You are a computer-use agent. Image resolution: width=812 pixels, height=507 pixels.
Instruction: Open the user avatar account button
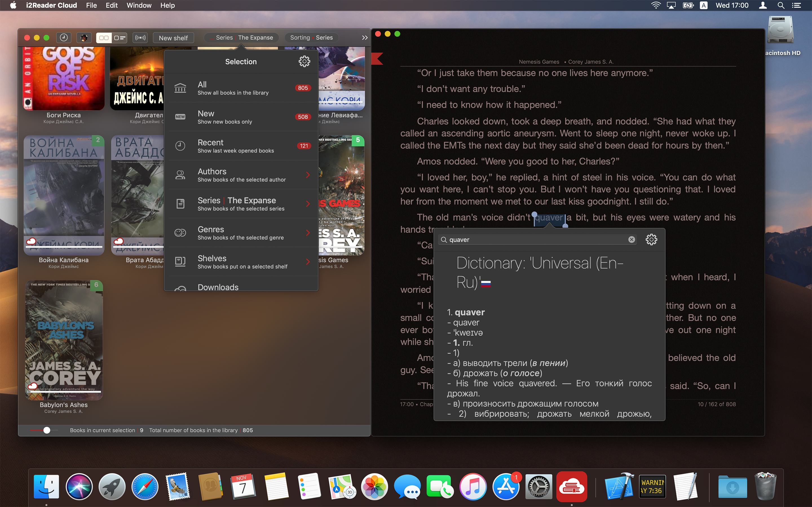point(84,37)
